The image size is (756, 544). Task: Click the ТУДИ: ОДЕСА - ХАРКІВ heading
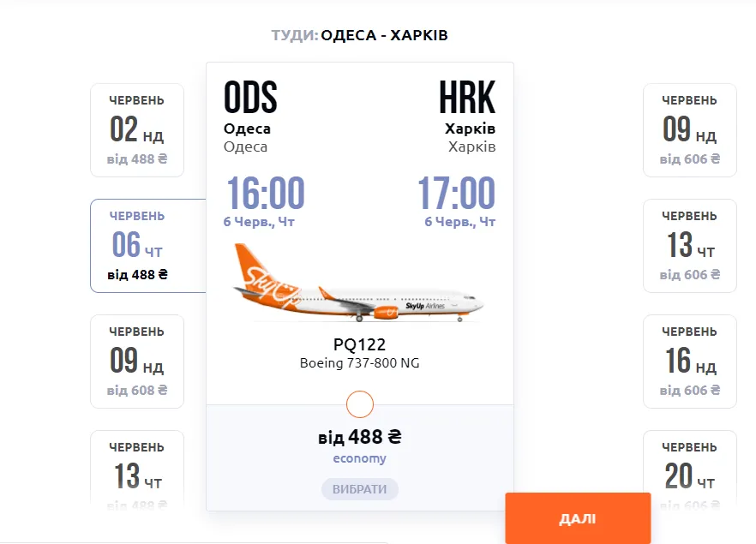coord(359,35)
